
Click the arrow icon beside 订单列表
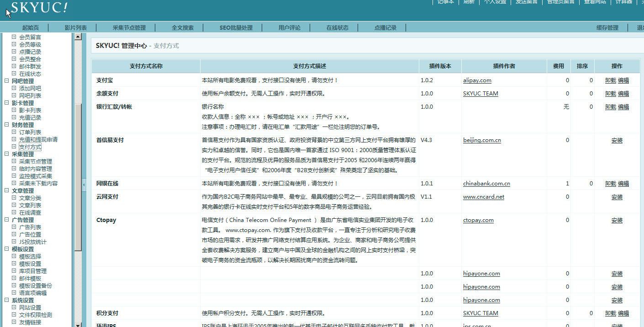pyautogui.click(x=14, y=132)
